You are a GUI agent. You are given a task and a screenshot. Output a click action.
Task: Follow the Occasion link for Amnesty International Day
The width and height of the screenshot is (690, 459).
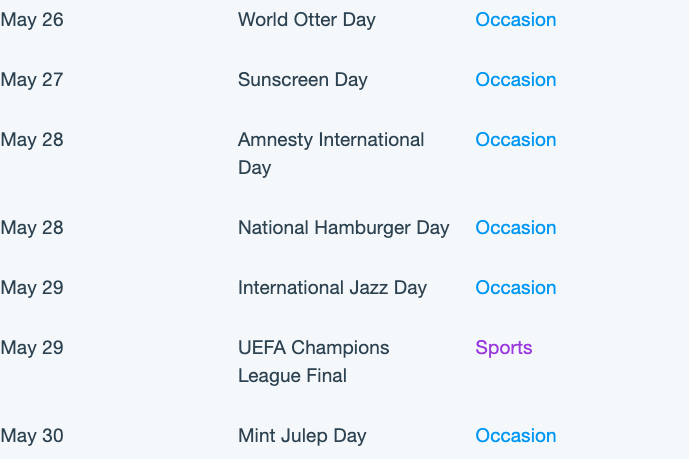click(516, 140)
